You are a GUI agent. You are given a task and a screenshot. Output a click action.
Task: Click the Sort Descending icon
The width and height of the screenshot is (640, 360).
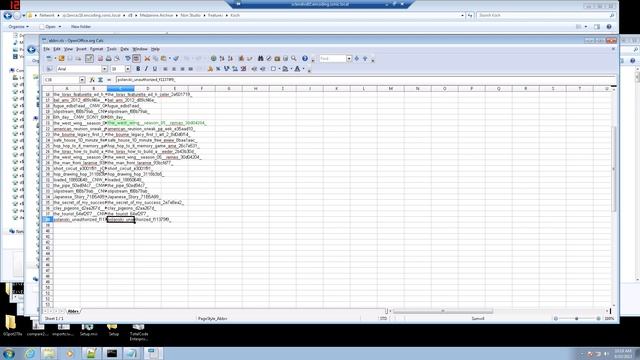coord(230,59)
